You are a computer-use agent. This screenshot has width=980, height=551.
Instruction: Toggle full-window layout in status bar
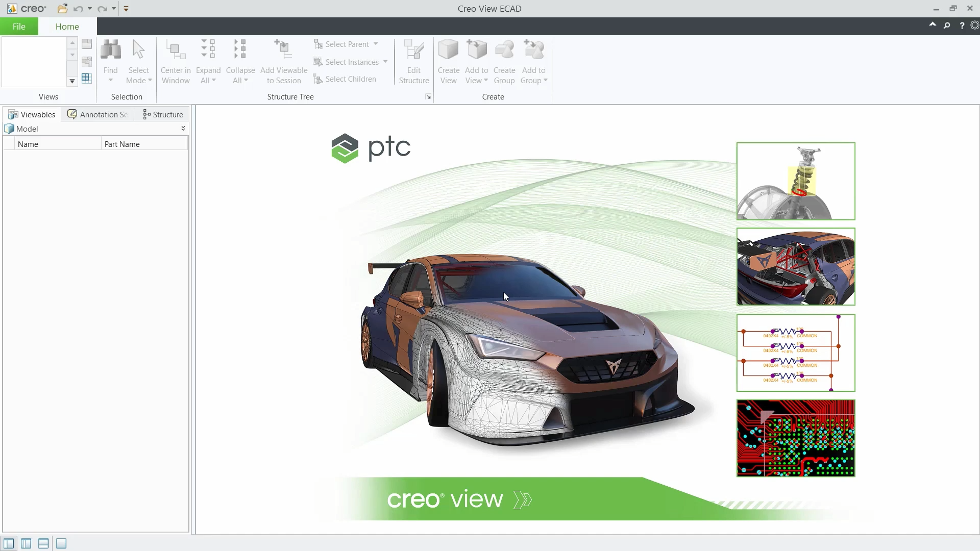(x=61, y=543)
